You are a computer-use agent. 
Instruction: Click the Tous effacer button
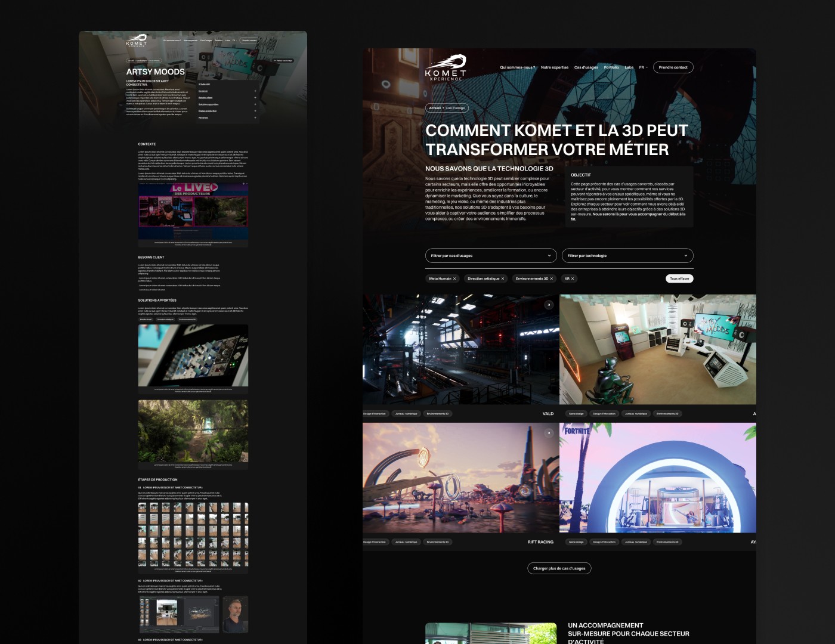coord(679,278)
